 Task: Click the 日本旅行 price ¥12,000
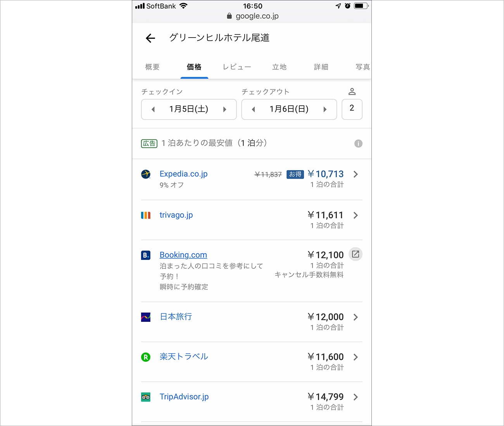326,317
